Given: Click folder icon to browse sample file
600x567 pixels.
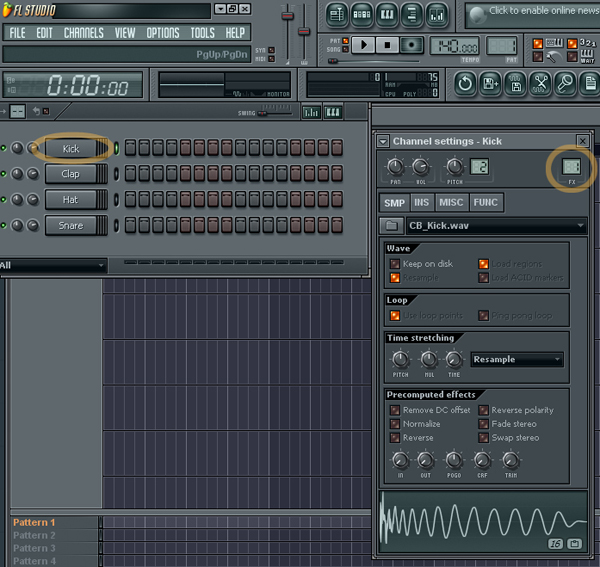Looking at the screenshot, I should pos(391,226).
